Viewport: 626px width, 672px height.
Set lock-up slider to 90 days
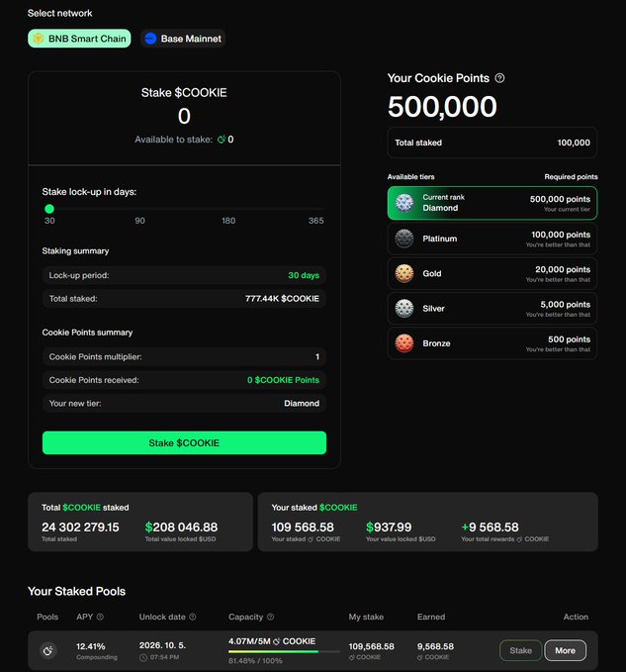pos(140,209)
